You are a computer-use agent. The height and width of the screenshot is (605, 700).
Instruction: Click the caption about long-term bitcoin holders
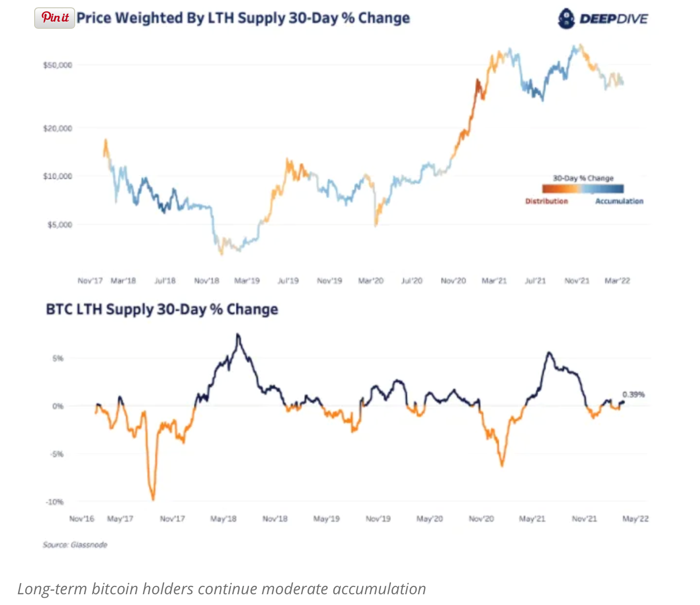point(222,589)
